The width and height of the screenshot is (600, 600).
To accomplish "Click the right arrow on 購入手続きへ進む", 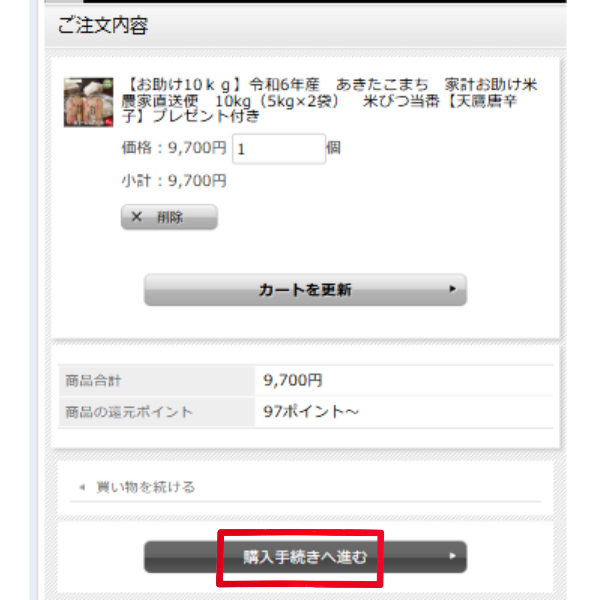I will point(453,556).
